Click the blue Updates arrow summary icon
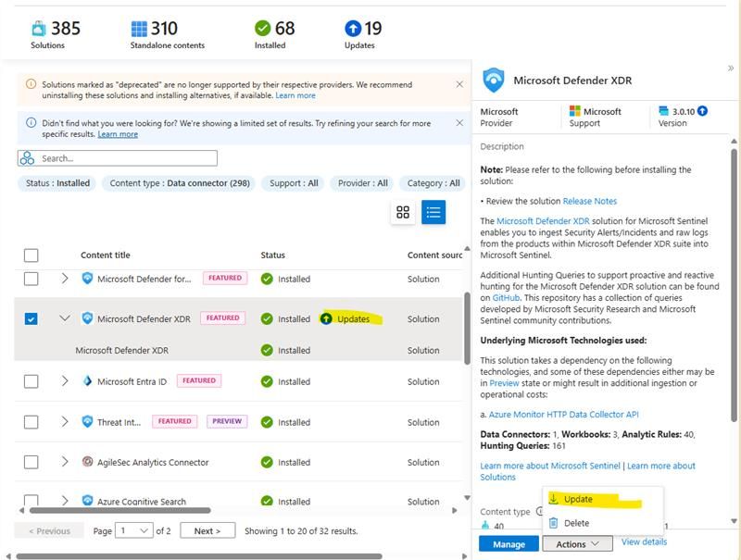Image resolution: width=741 pixels, height=560 pixels. click(x=353, y=29)
